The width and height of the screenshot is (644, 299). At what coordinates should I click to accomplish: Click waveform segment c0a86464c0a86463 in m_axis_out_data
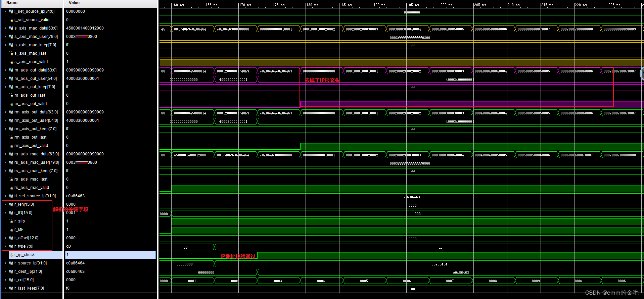click(x=276, y=71)
